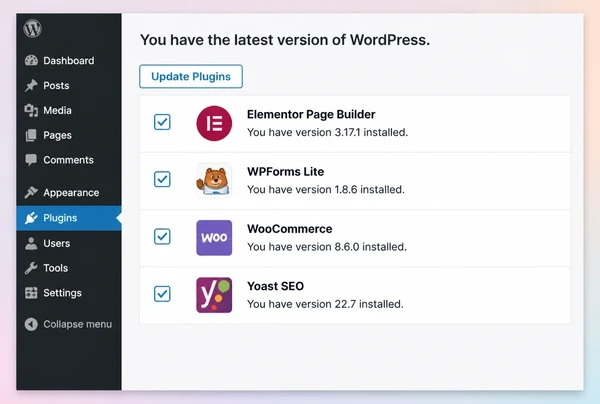Click the WPForms Lite plugin name
600x404 pixels.
(285, 171)
